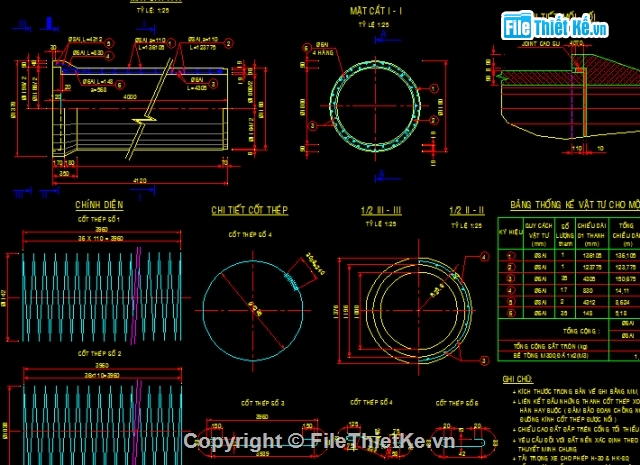Screen dimensions: 640x465
Task: Select balloon number 6 near 'a=568'
Action: click(x=120, y=85)
